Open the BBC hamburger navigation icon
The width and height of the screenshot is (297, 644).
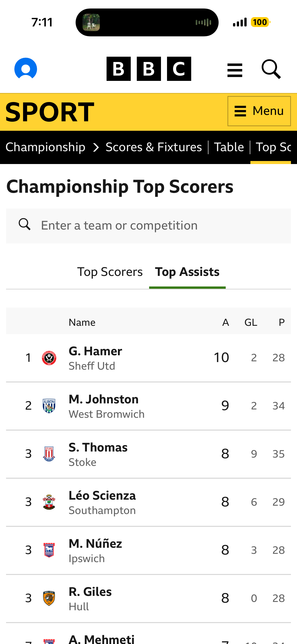click(x=235, y=70)
